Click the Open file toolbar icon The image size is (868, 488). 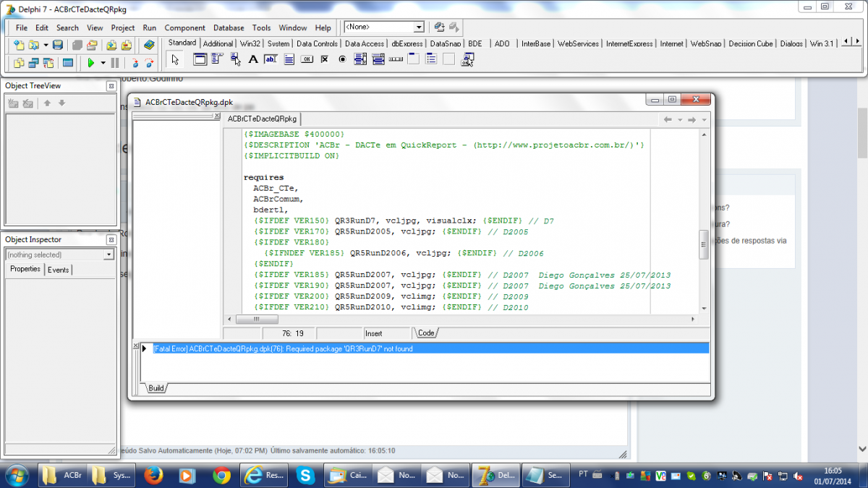(33, 45)
